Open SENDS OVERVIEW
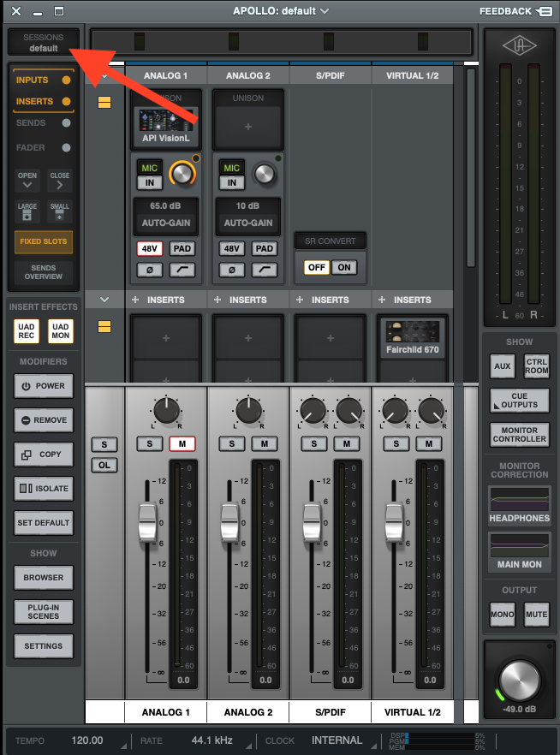This screenshot has height=755, width=560. click(x=44, y=272)
